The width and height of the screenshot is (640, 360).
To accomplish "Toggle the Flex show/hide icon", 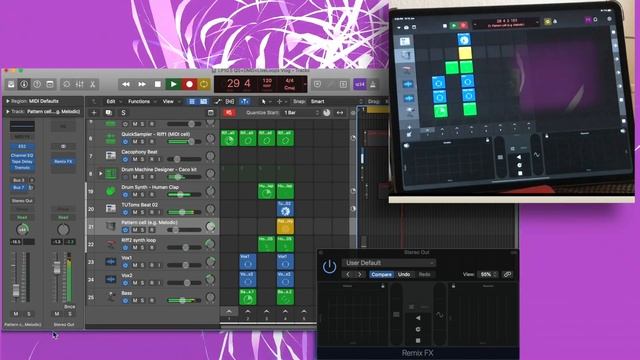I will click(x=230, y=102).
